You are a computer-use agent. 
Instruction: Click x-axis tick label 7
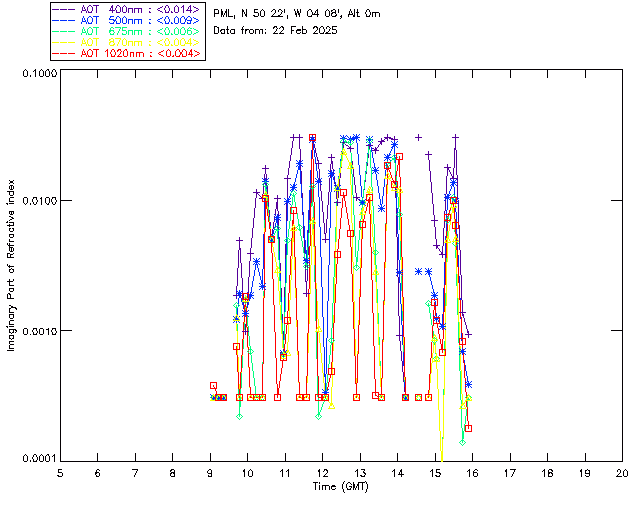[x=135, y=473]
